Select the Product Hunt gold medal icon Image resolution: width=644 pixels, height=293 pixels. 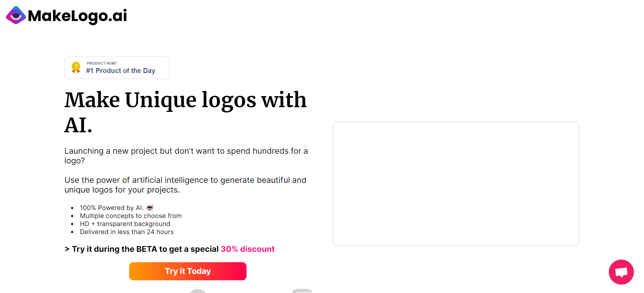pyautogui.click(x=75, y=67)
